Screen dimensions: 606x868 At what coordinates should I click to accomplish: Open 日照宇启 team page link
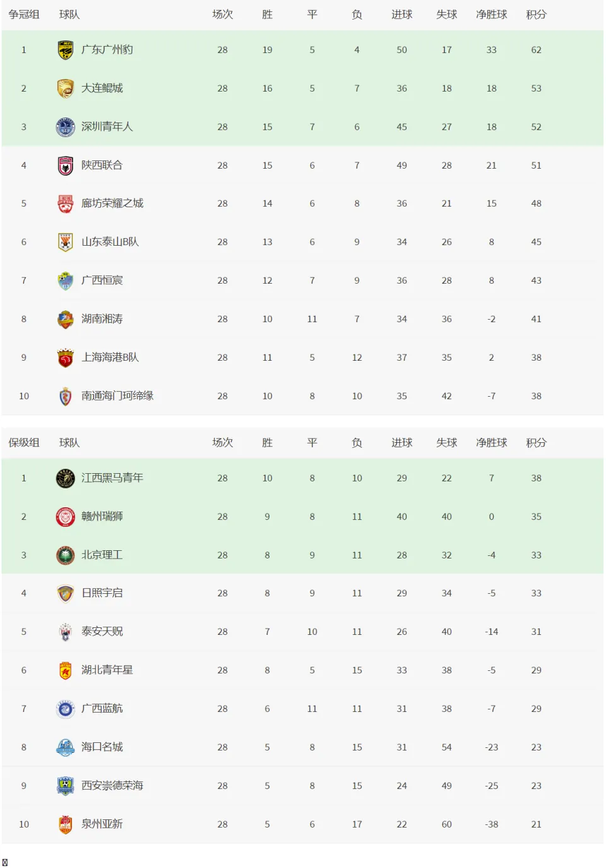[x=102, y=593]
